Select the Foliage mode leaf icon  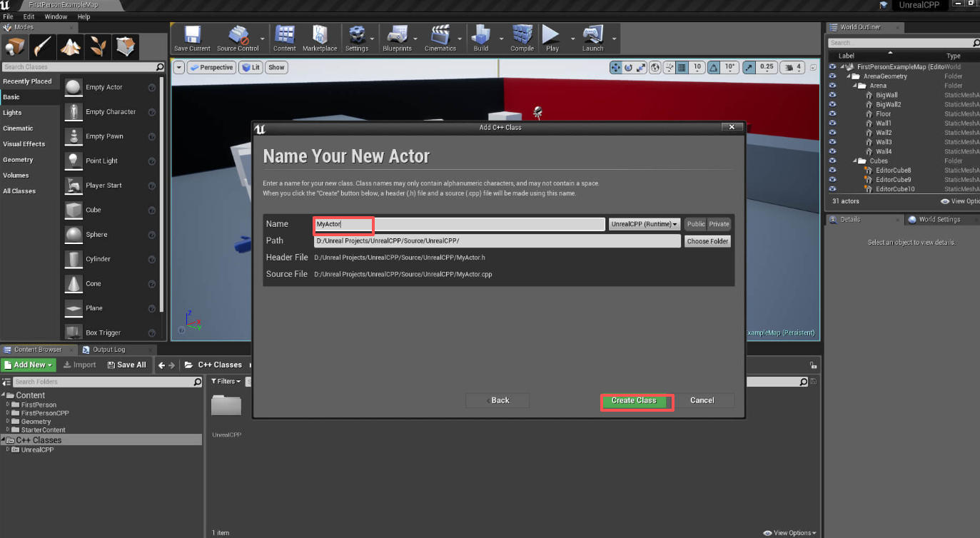point(97,47)
